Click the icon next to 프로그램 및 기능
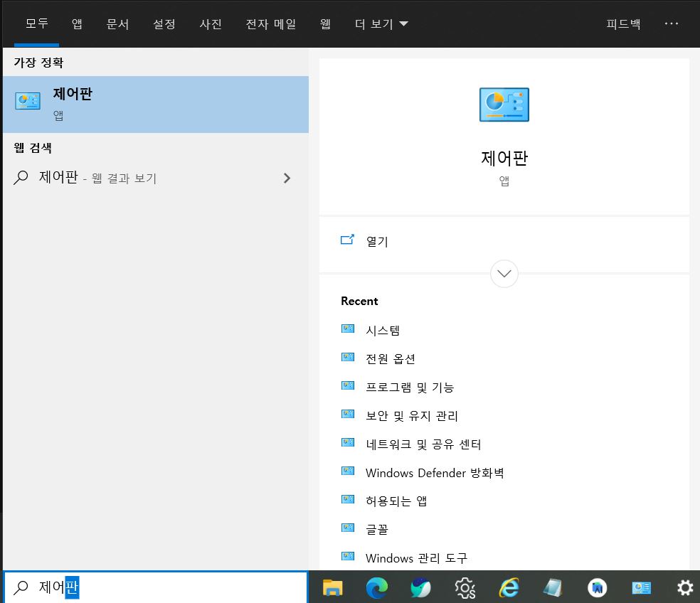Image resolution: width=700 pixels, height=603 pixels. (x=348, y=385)
